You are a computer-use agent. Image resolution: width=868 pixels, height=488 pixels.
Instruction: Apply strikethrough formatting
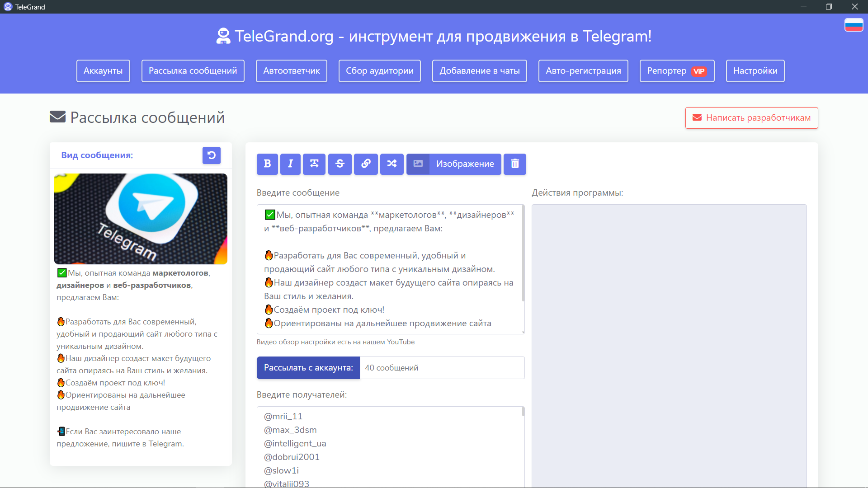tap(340, 164)
